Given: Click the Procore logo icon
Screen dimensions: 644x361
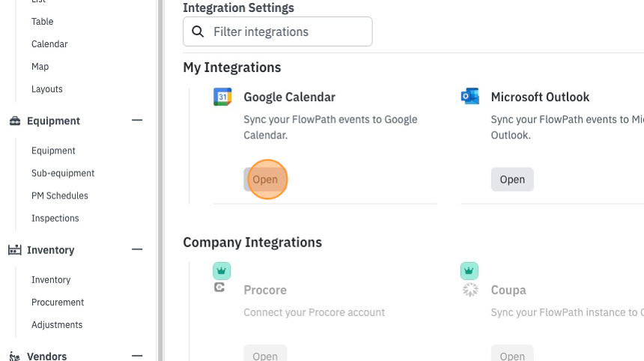Looking at the screenshot, I should 219,288.
